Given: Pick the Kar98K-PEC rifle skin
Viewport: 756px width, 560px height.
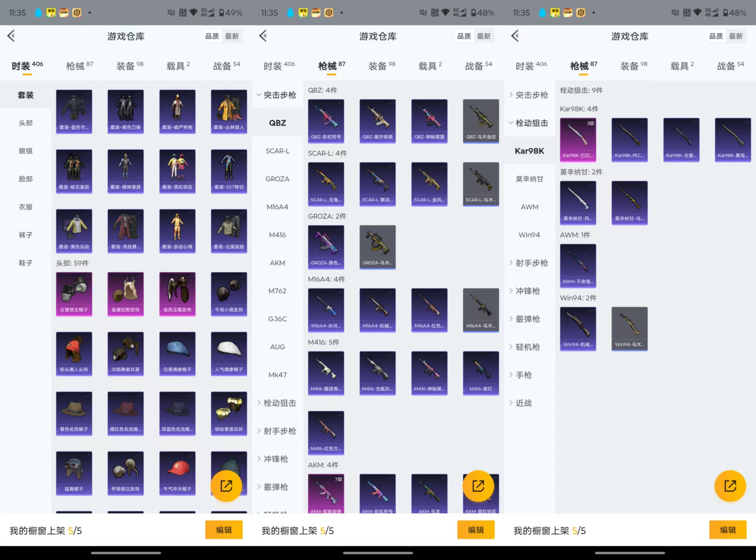Looking at the screenshot, I should (630, 140).
